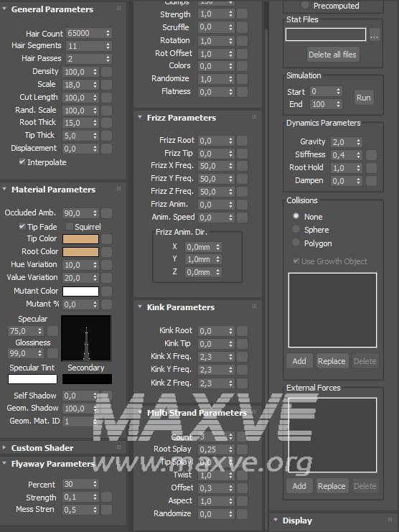
Task: Collapse the Frizz Parameters rollout
Action: (x=140, y=118)
